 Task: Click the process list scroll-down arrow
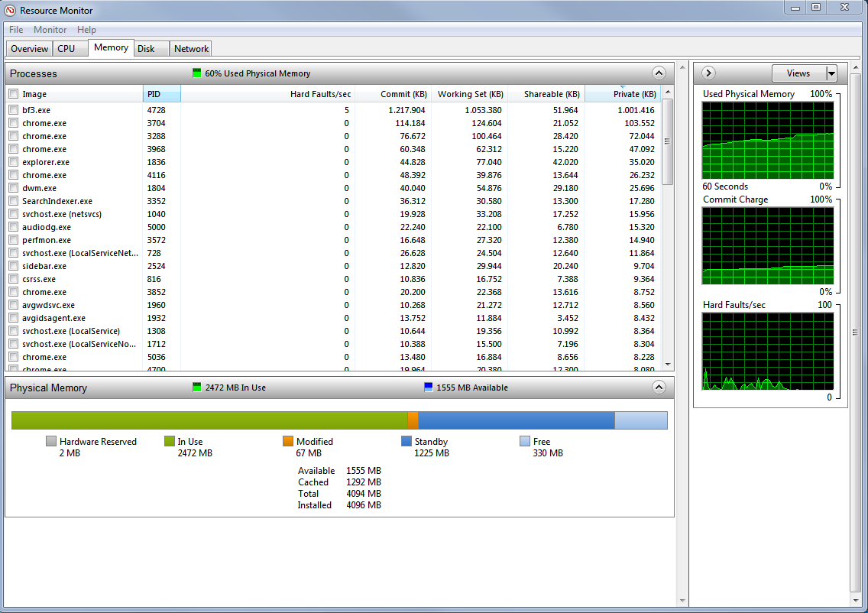[668, 365]
